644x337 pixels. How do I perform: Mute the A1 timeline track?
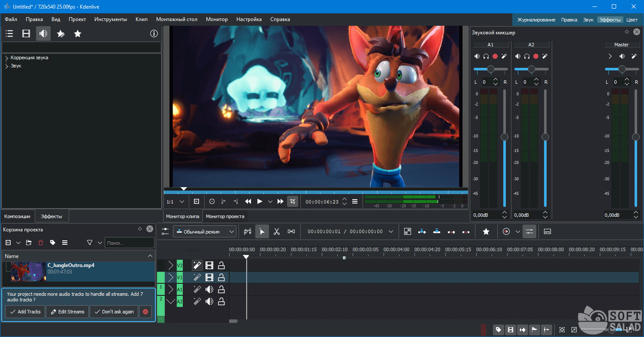[x=209, y=289]
